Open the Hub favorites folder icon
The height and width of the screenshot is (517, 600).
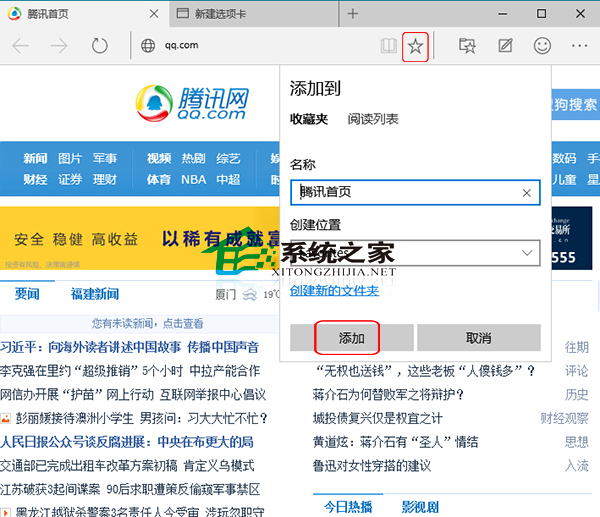click(467, 46)
